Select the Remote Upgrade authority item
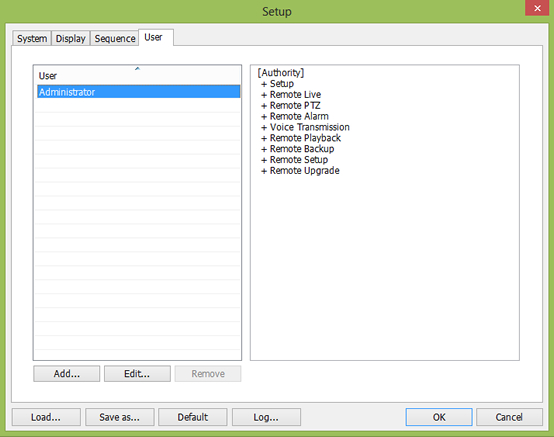 pos(305,171)
